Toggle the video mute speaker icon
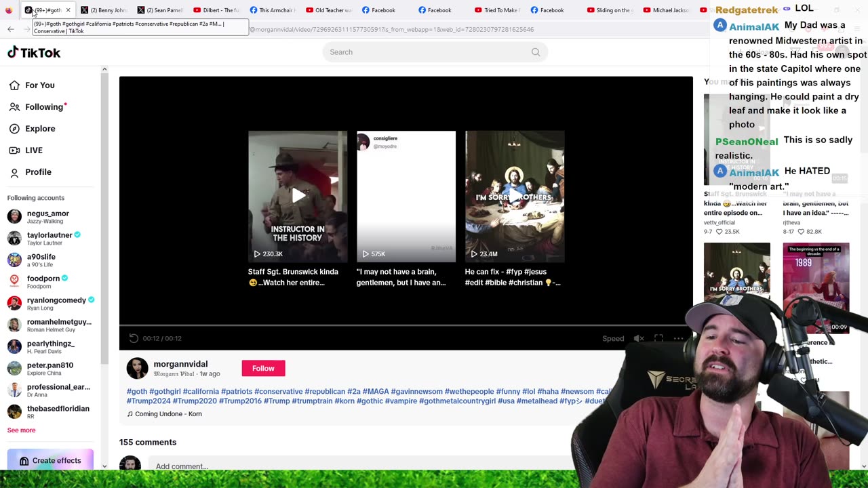Screen dimensions: 868x488 coord(639,338)
